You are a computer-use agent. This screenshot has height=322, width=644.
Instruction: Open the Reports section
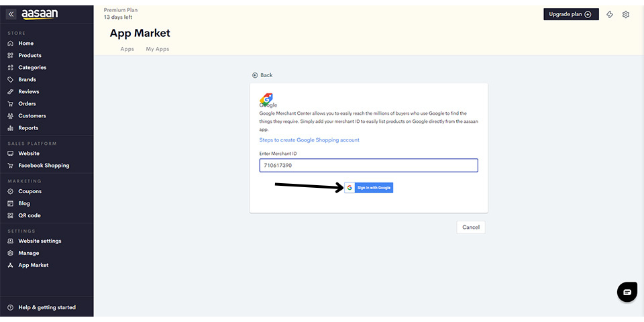[x=28, y=128]
